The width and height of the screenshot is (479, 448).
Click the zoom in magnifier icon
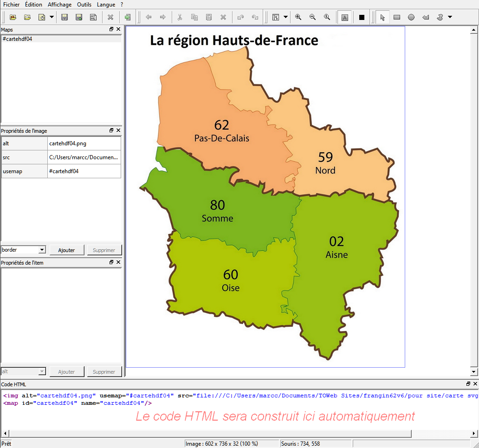[x=298, y=17]
